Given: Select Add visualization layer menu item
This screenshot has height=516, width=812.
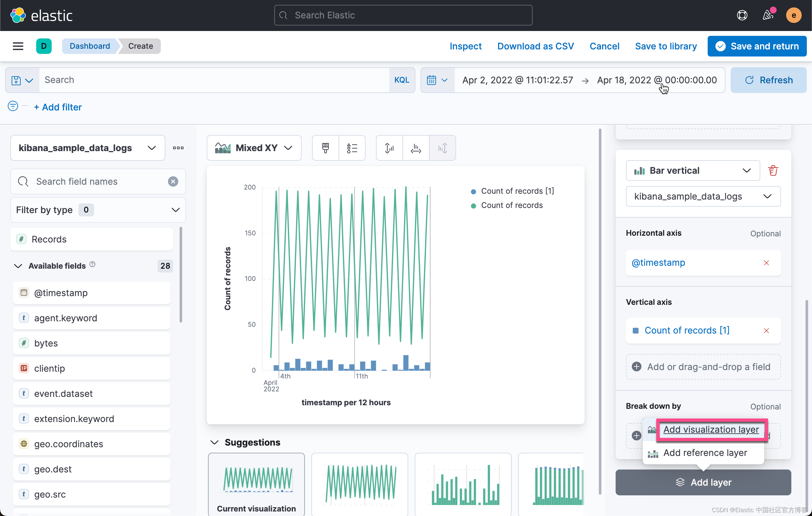Looking at the screenshot, I should [x=711, y=429].
